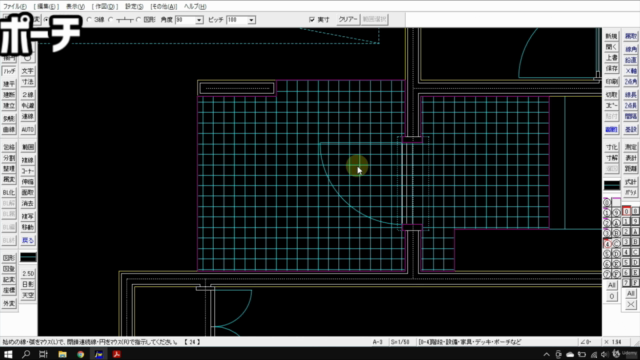Select the 建断 tool
Screen dimensions: 640x360
point(9,95)
